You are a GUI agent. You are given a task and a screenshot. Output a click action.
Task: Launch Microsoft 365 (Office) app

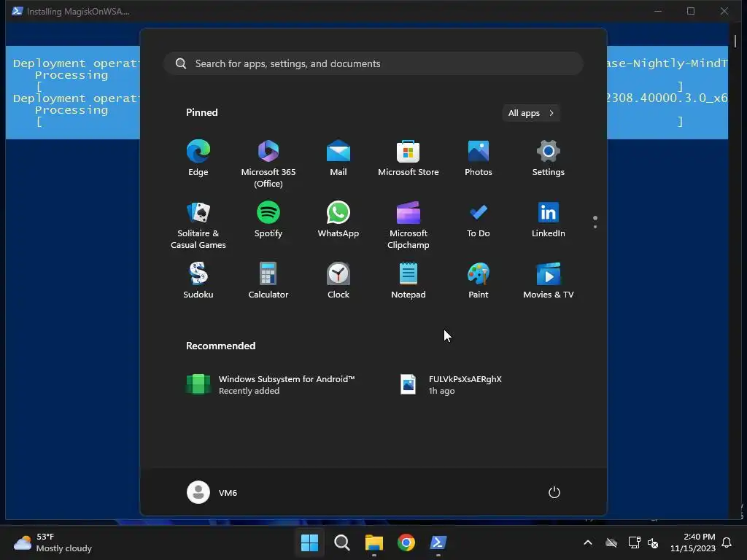[x=268, y=164]
